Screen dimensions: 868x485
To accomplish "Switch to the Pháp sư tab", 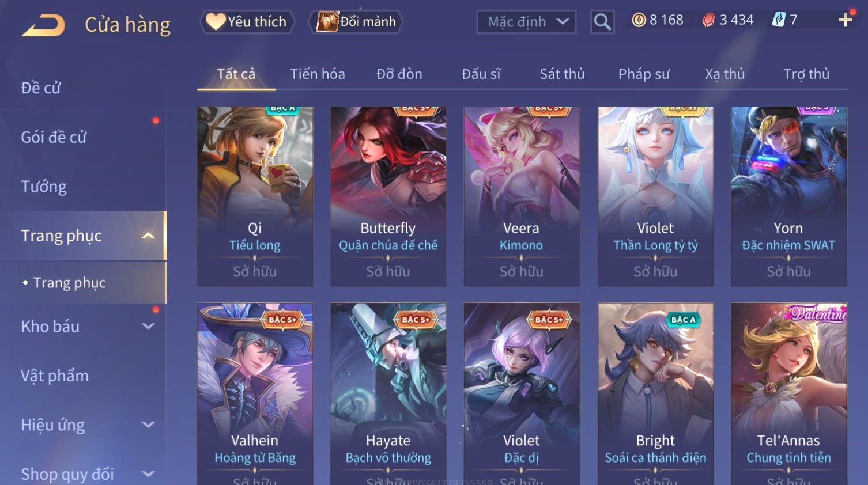I will [x=644, y=74].
